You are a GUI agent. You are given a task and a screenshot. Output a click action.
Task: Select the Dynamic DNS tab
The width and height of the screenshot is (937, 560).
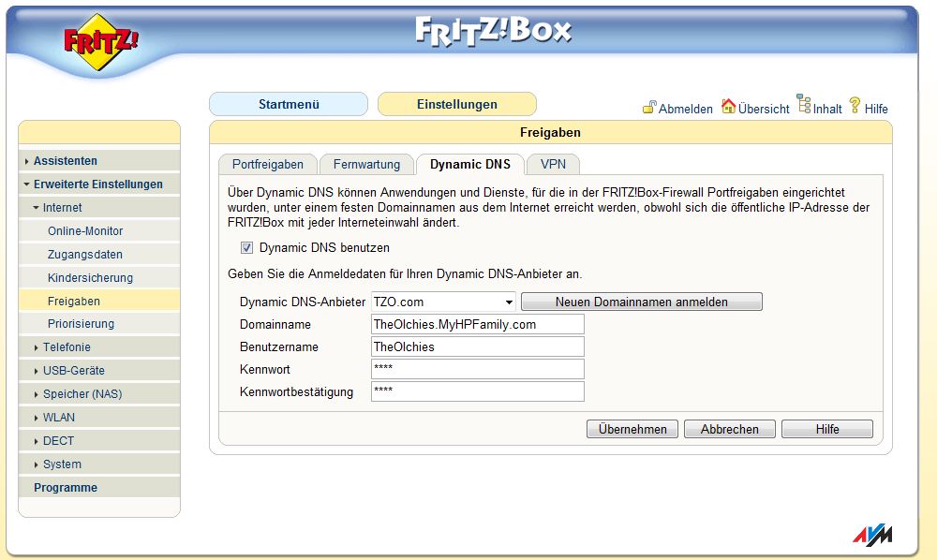coord(470,164)
